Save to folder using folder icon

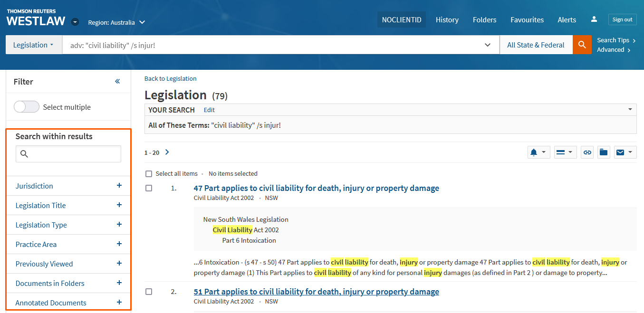pyautogui.click(x=604, y=152)
